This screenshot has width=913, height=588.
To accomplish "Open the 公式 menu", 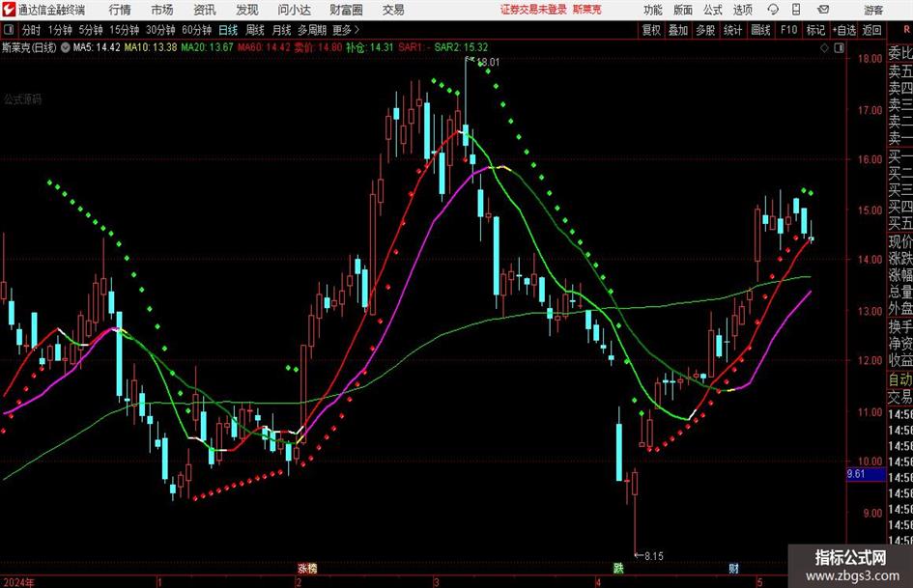I will coord(713,10).
